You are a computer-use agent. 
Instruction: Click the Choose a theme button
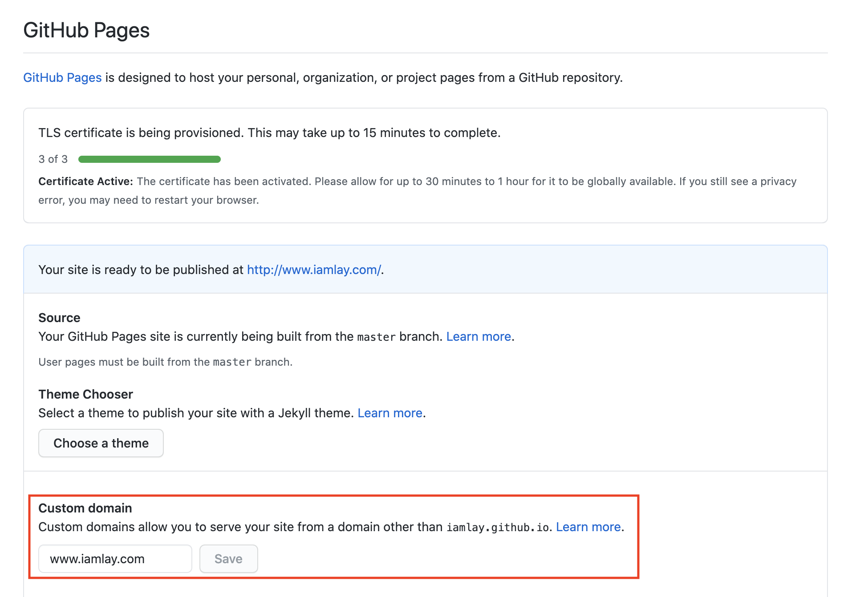[101, 443]
